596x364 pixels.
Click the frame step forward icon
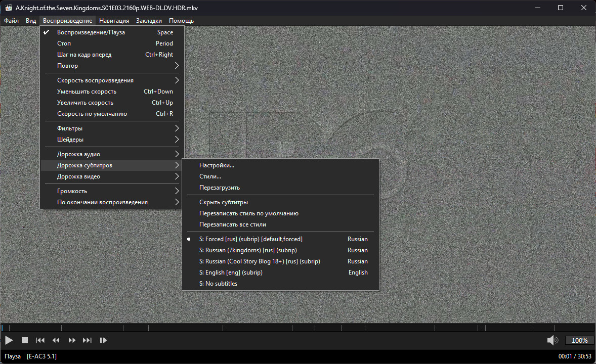point(103,340)
